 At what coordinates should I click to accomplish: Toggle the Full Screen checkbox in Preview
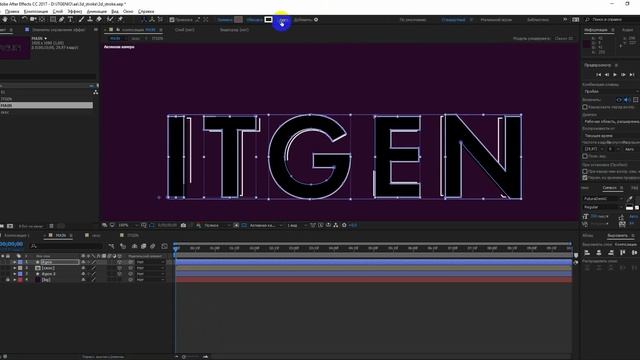pyautogui.click(x=585, y=156)
